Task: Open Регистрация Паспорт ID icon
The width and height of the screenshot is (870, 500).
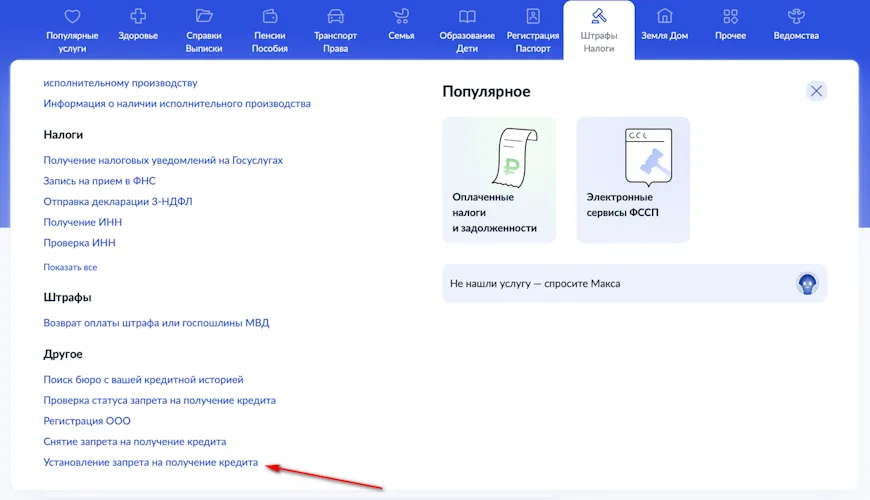Action: click(533, 16)
